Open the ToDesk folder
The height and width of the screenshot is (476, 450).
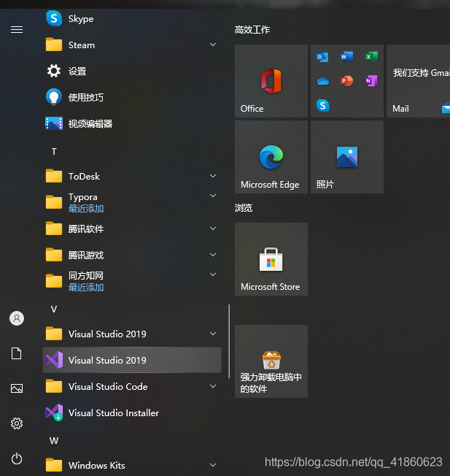tap(132, 177)
